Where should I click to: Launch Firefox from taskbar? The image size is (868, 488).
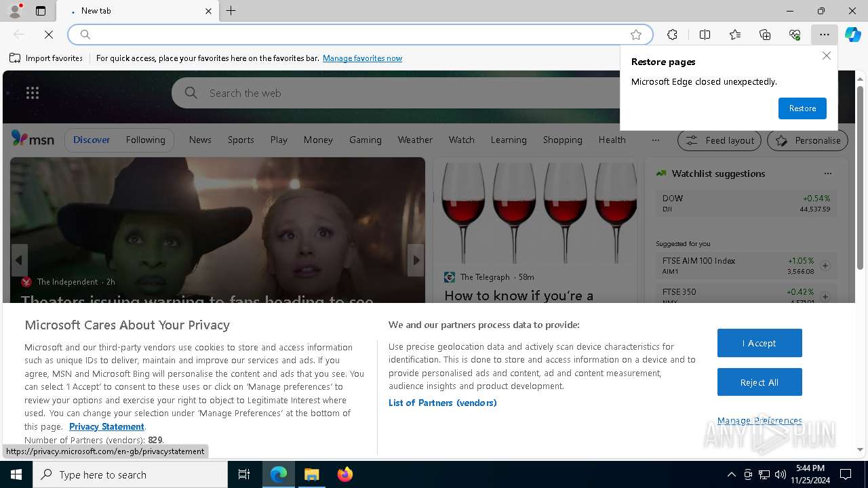pyautogui.click(x=344, y=474)
